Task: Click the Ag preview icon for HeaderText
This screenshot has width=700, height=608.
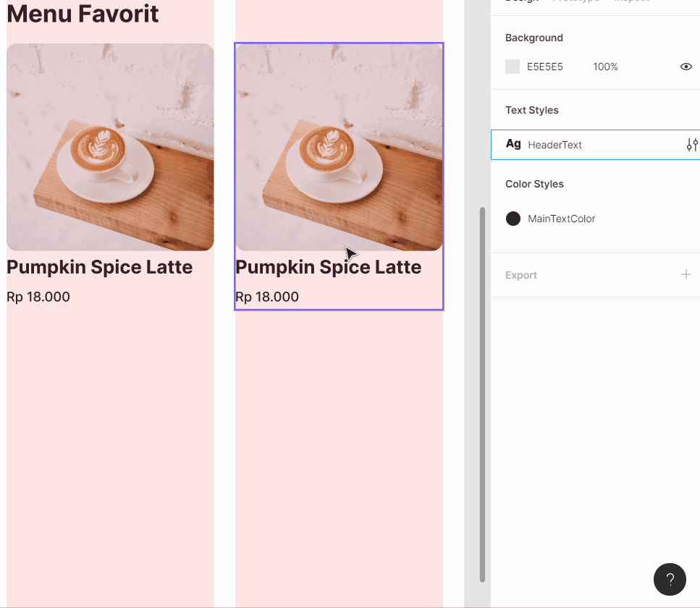Action: point(513,144)
